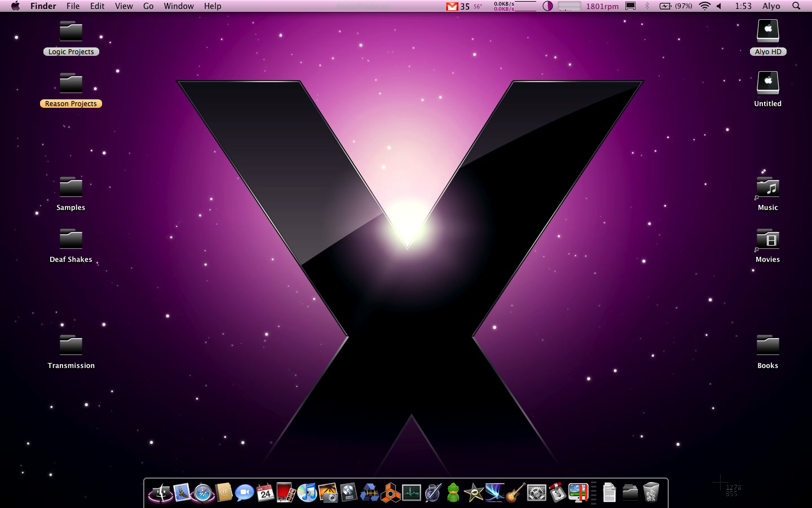Launch GarageBand guitar icon from Dock

(x=515, y=493)
